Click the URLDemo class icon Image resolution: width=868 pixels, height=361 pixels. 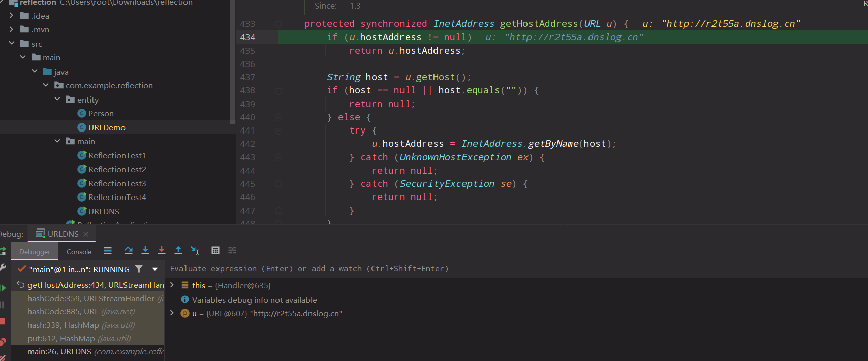point(82,127)
